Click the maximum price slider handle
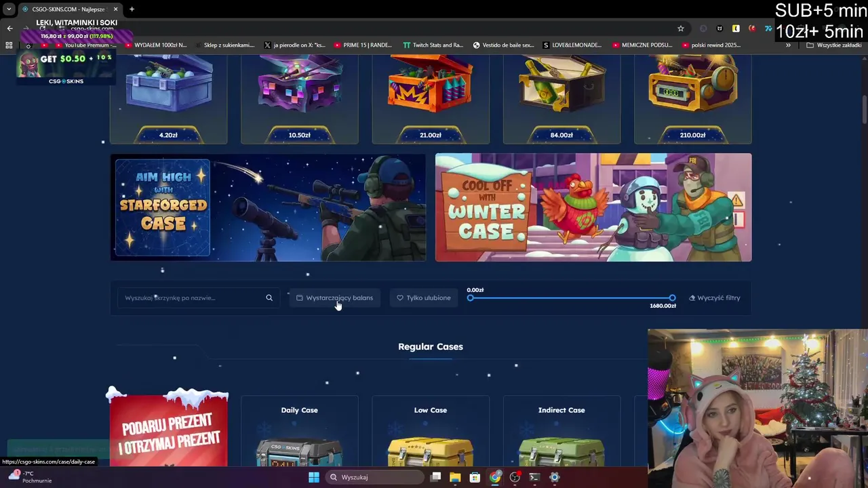The height and width of the screenshot is (488, 868). click(672, 298)
